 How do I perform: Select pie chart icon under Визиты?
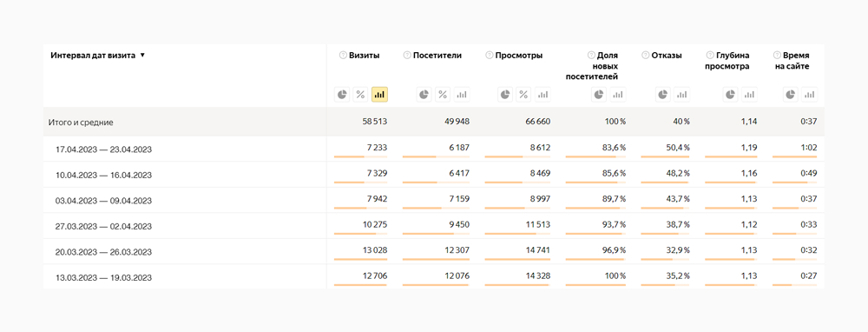[342, 95]
